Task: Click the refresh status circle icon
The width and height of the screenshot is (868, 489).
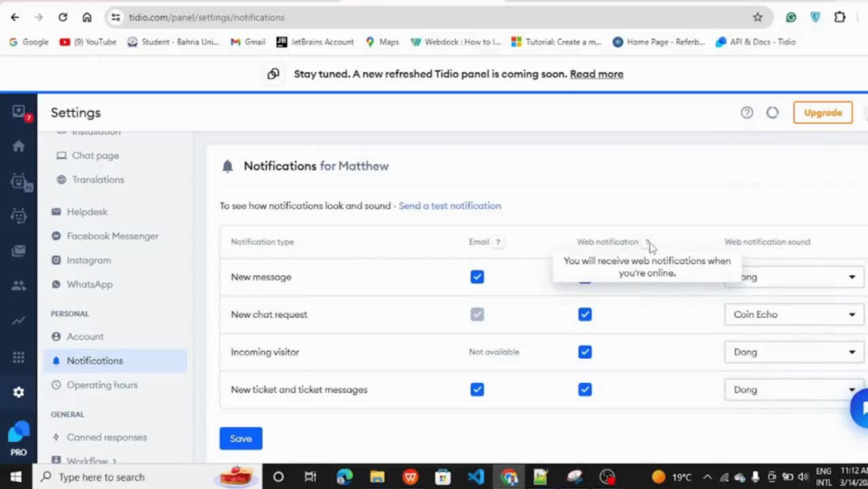Action: tap(773, 113)
